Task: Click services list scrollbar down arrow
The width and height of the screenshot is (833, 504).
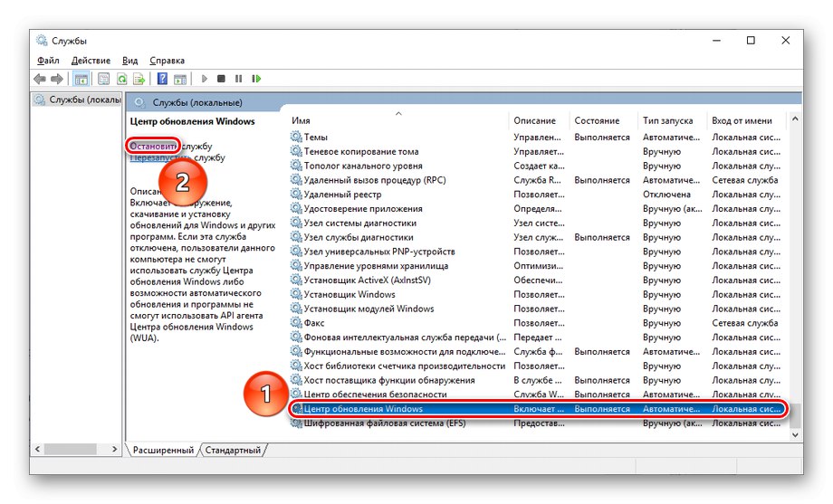Action: 795,434
